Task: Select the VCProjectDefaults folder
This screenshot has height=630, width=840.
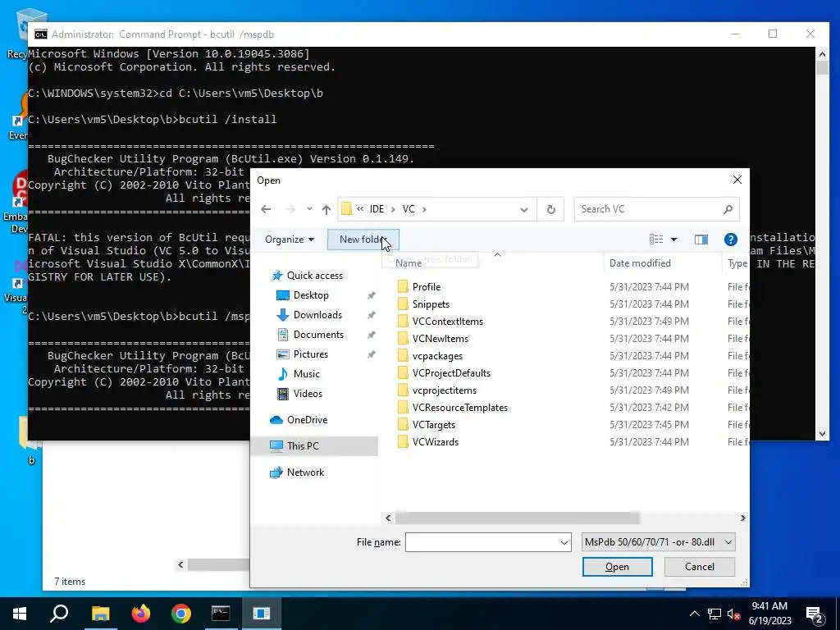Action: (451, 373)
